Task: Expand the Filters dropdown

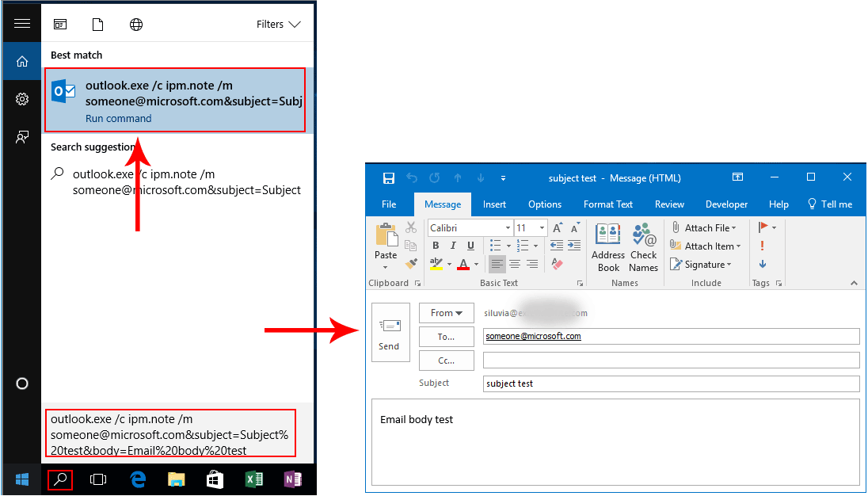Action: coord(279,25)
